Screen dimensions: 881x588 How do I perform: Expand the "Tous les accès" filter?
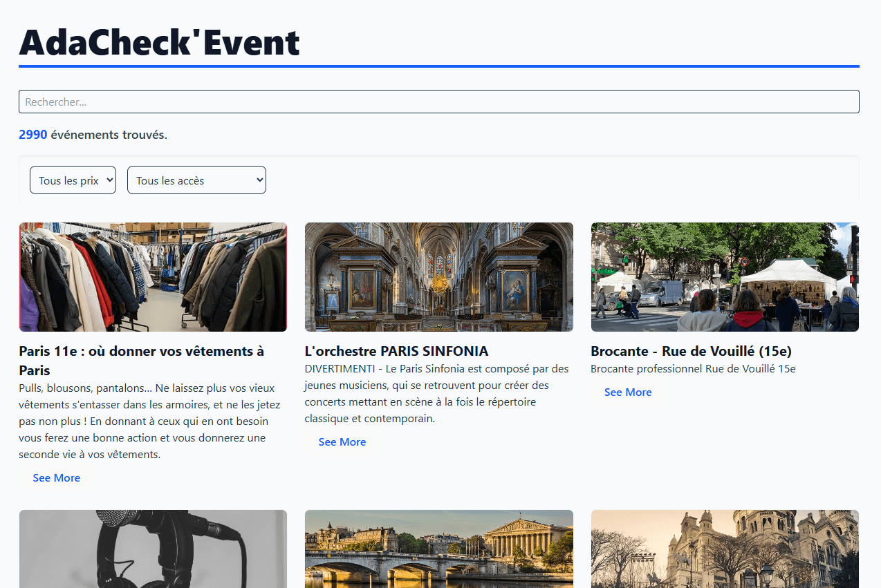[196, 180]
